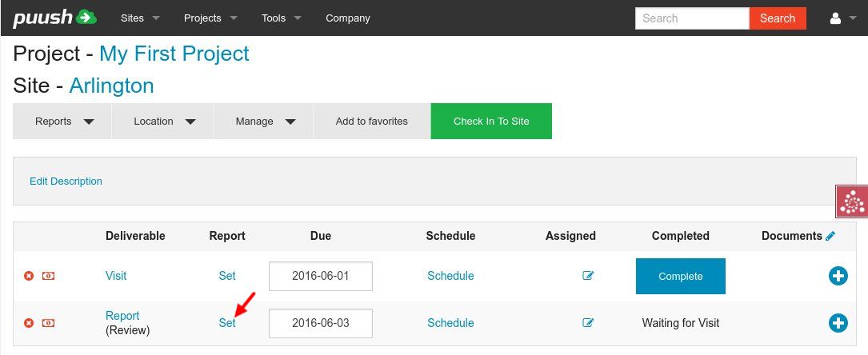Add a document to the Report row

click(x=838, y=323)
